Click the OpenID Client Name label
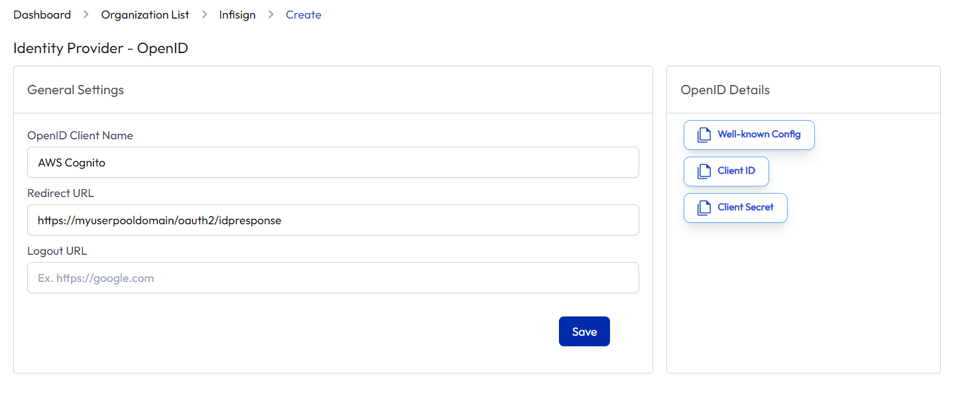Screen dimensions: 980x408 click(80, 135)
